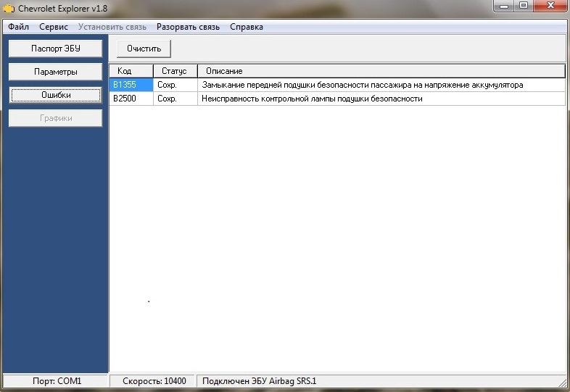
Task: Click the Код column header
Action: tap(131, 71)
